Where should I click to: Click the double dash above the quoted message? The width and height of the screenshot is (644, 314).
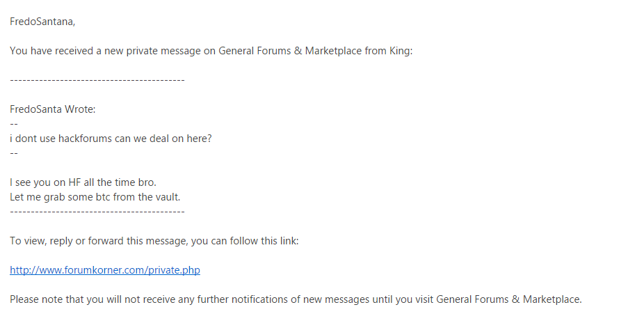tap(14, 123)
